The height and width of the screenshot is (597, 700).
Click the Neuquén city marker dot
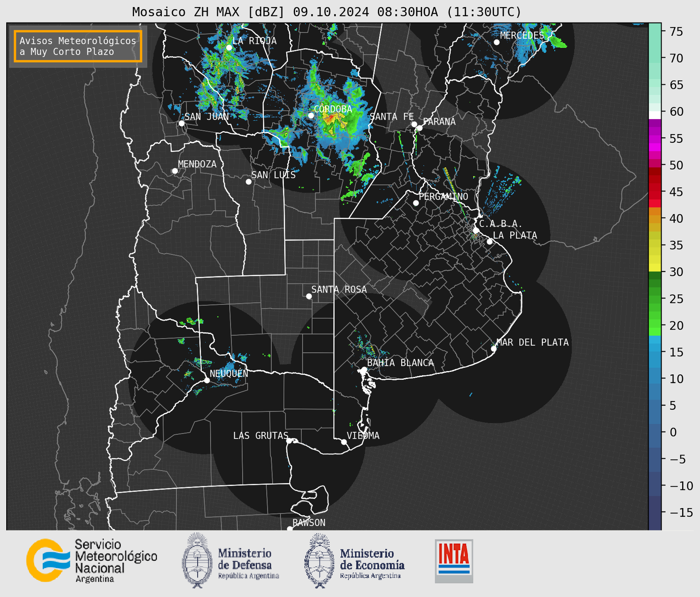pyautogui.click(x=207, y=380)
